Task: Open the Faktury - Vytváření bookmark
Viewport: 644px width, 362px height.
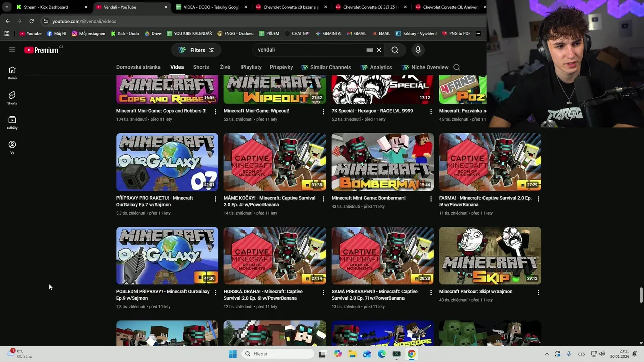Action: [x=416, y=34]
